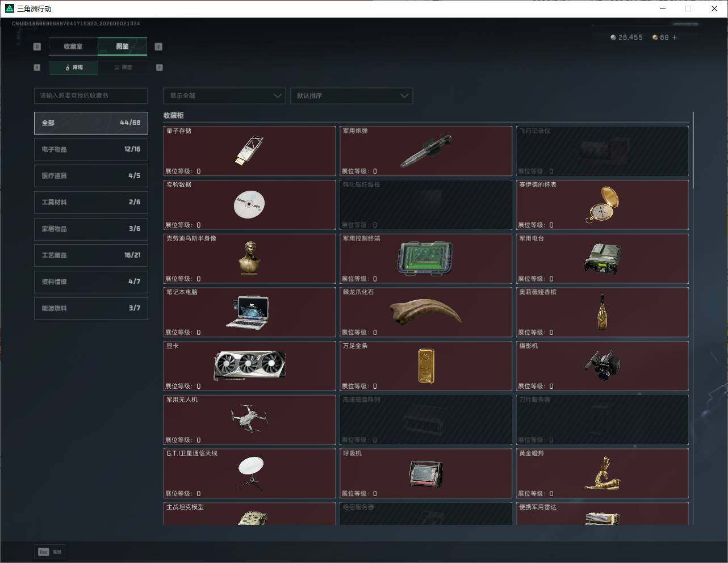The height and width of the screenshot is (563, 728).
Task: Select the 奥莉薇娅香槟 champagne bottle
Action: tap(603, 312)
